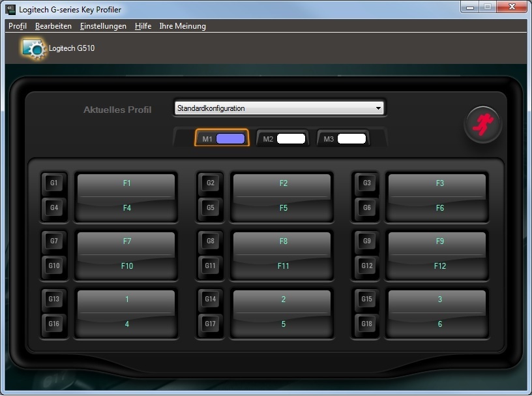Click the G13 key button
This screenshot has width=532, height=396.
point(54,299)
